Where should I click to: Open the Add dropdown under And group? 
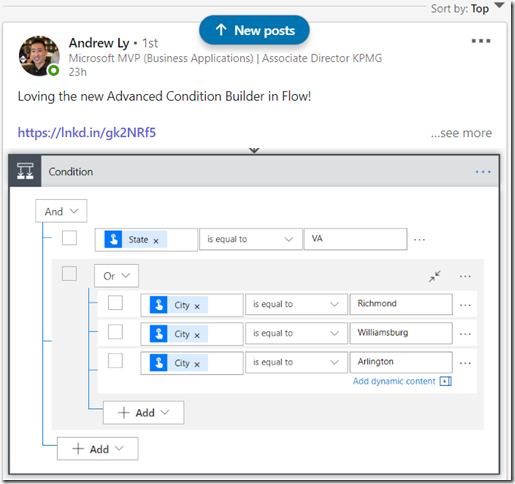point(98,449)
